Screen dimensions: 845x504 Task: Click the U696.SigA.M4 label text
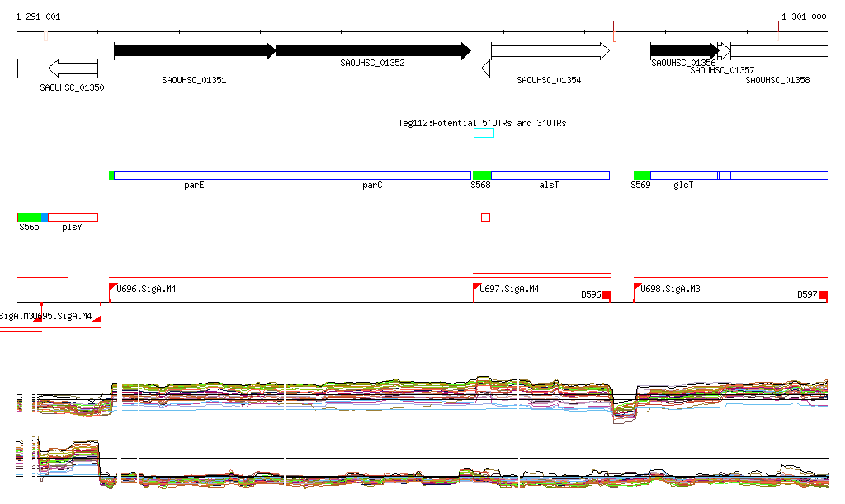point(147,290)
